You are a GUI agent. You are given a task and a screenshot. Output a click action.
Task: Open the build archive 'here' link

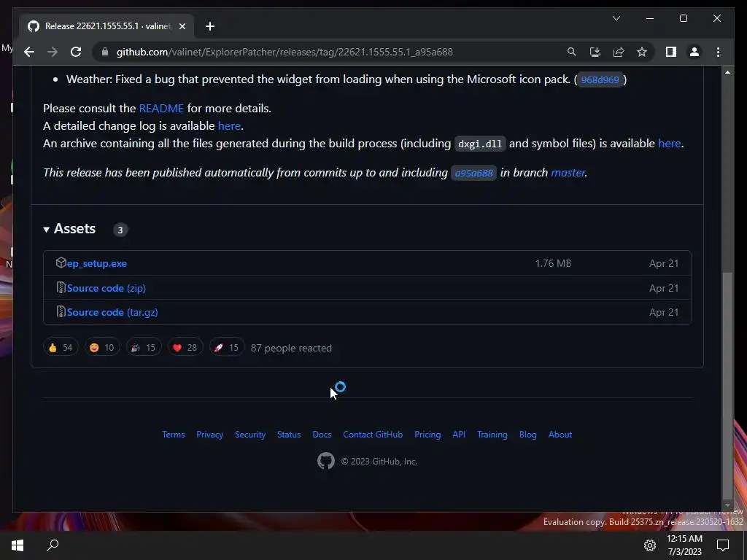[670, 144]
